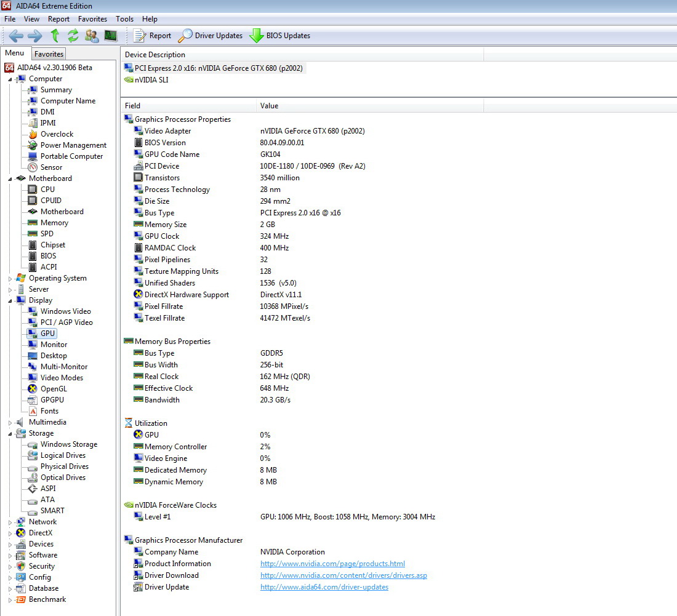677x616 pixels.
Task: Collapse the Display tree node
Action: [10, 301]
